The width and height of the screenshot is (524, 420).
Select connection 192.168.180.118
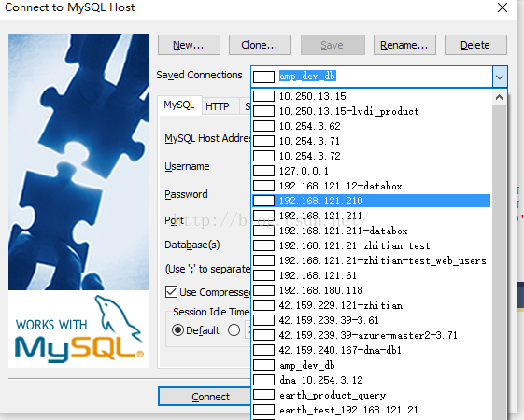371,290
